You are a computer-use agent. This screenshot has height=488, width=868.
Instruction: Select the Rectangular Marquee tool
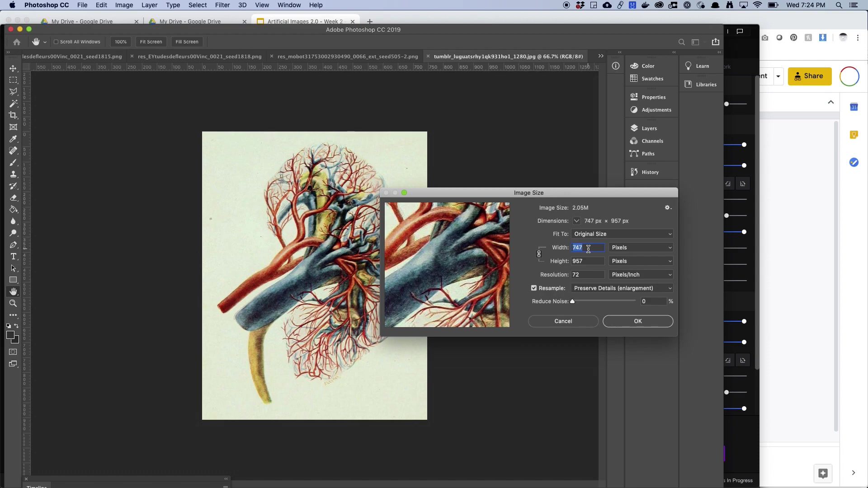13,80
